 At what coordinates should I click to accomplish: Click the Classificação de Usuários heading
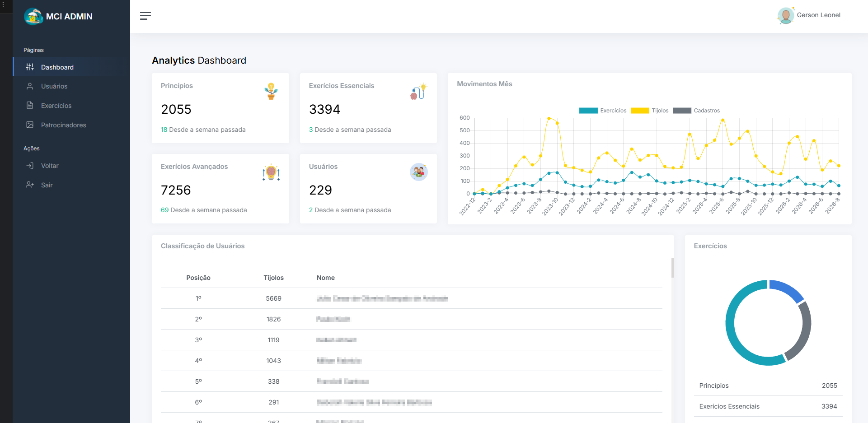click(x=202, y=246)
